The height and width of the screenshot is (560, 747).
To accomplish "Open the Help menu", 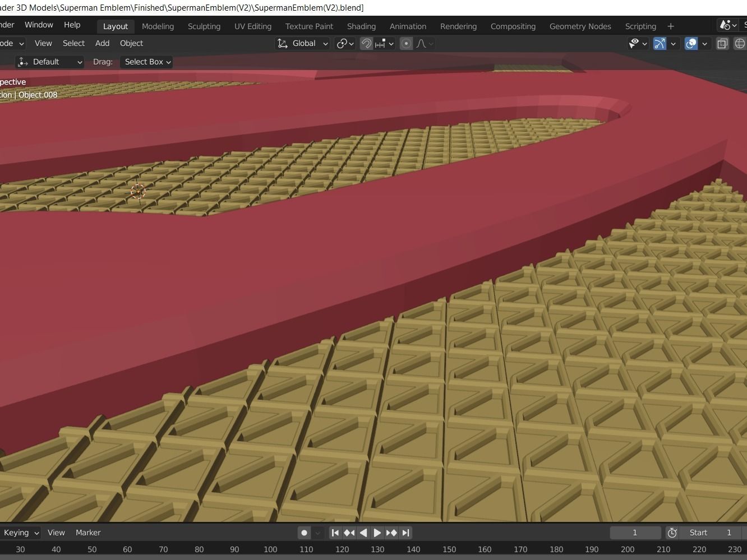I will point(72,25).
